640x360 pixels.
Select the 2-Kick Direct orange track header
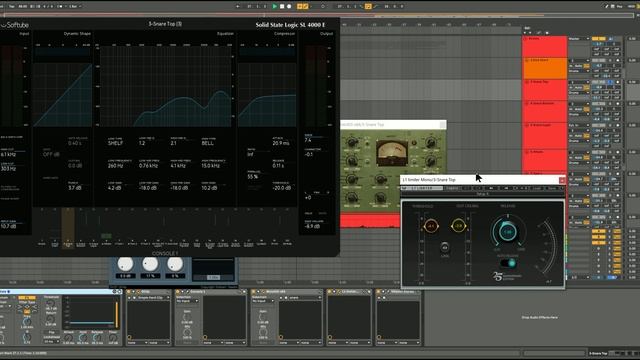coord(544,68)
